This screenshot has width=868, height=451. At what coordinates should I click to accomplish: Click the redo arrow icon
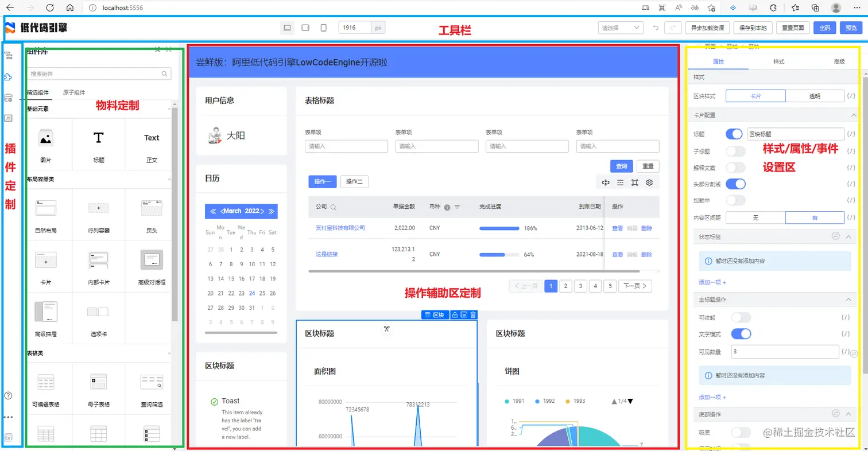pyautogui.click(x=673, y=28)
